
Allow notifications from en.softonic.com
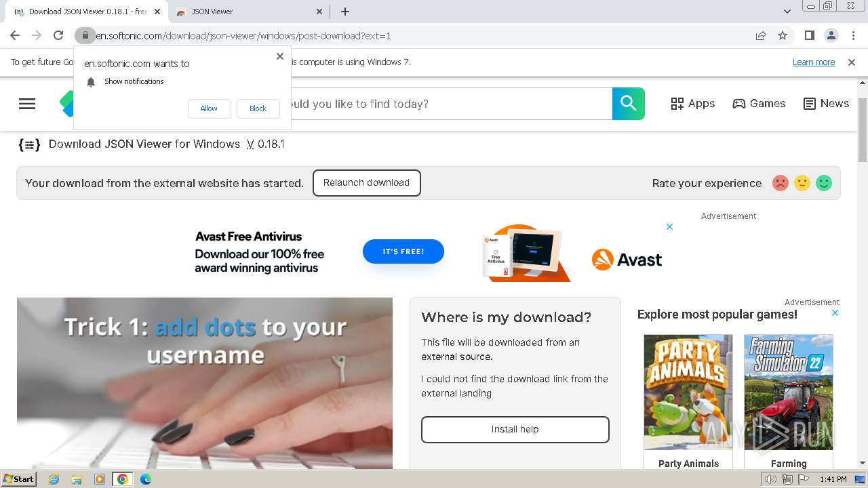(209, 108)
